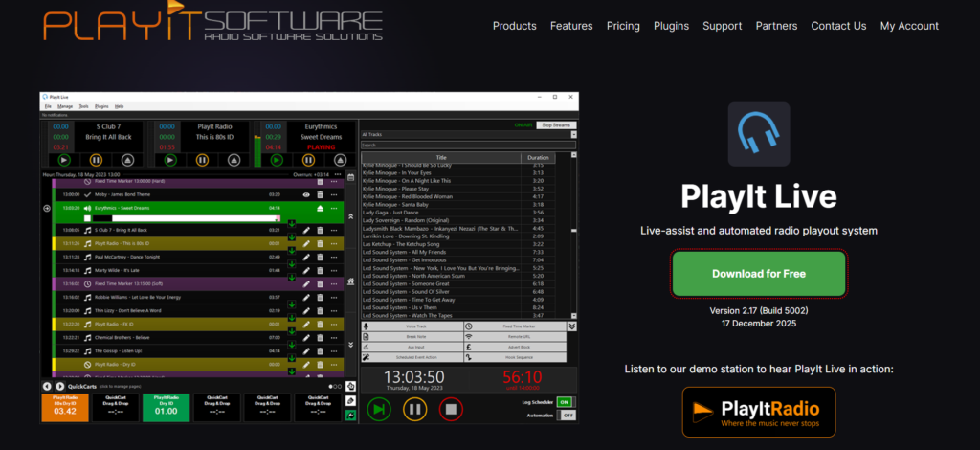
Task: Toggle the Log Schedule ON switch
Action: (565, 402)
